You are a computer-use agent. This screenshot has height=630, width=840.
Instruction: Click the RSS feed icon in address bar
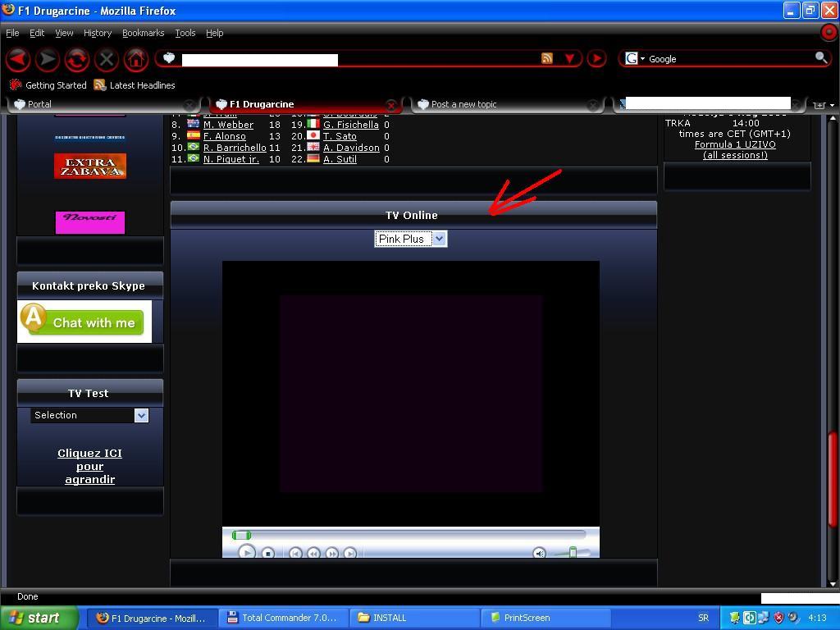(547, 58)
